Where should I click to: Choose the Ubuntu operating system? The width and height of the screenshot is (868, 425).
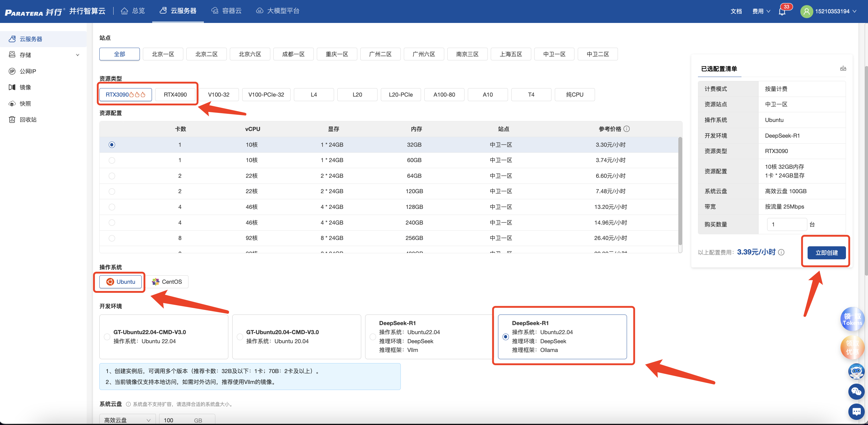pyautogui.click(x=120, y=282)
